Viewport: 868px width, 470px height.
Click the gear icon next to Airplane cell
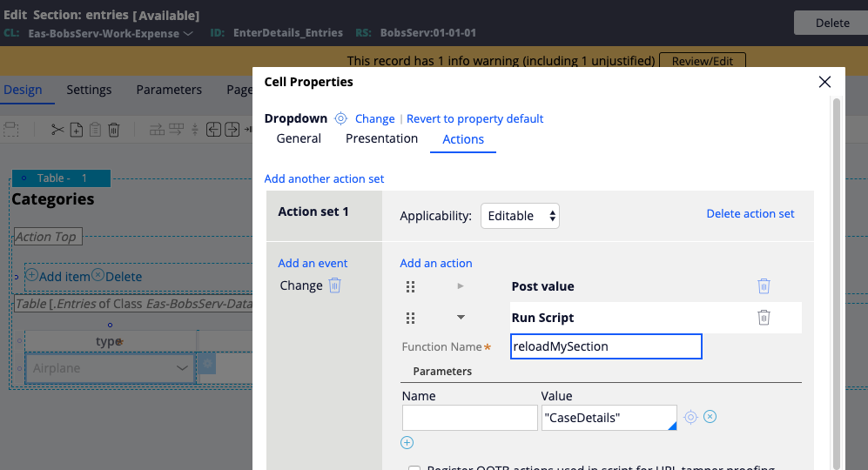[207, 364]
